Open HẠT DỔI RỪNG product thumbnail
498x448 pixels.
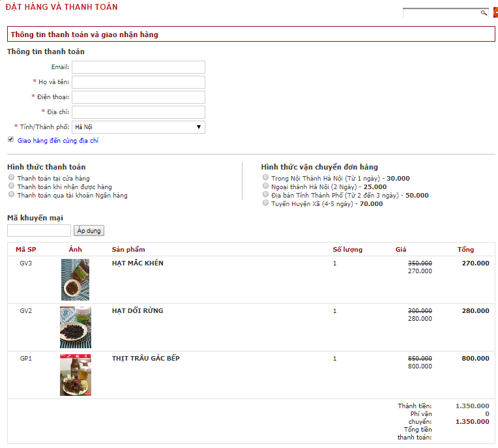(76, 327)
